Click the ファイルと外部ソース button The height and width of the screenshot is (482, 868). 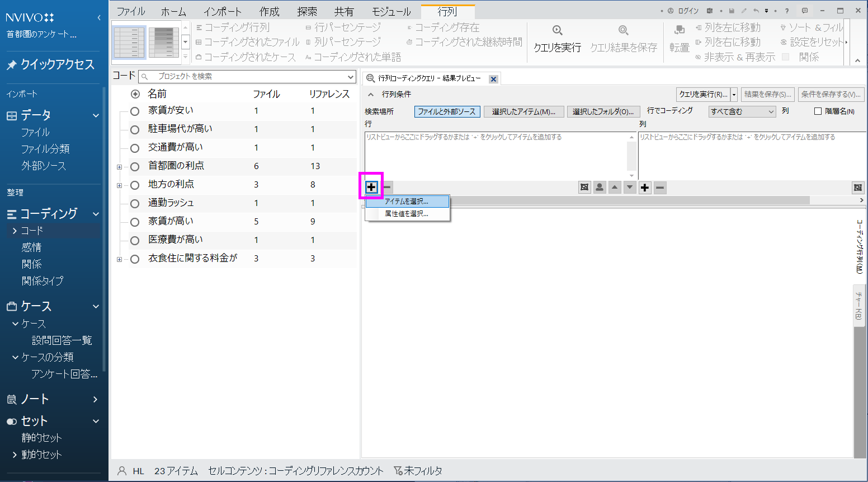click(x=447, y=111)
